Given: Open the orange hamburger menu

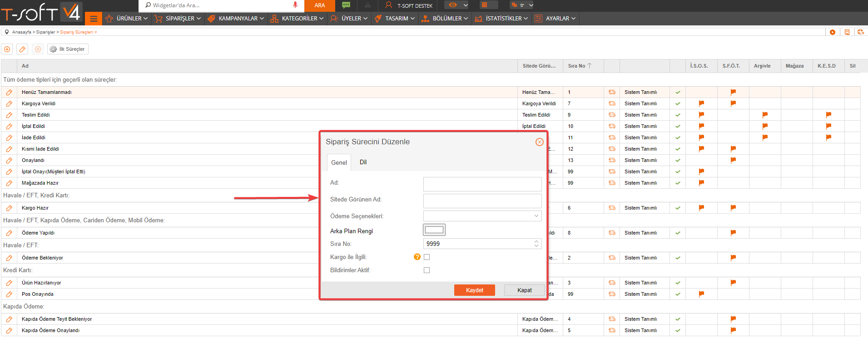Looking at the screenshot, I should 94,19.
